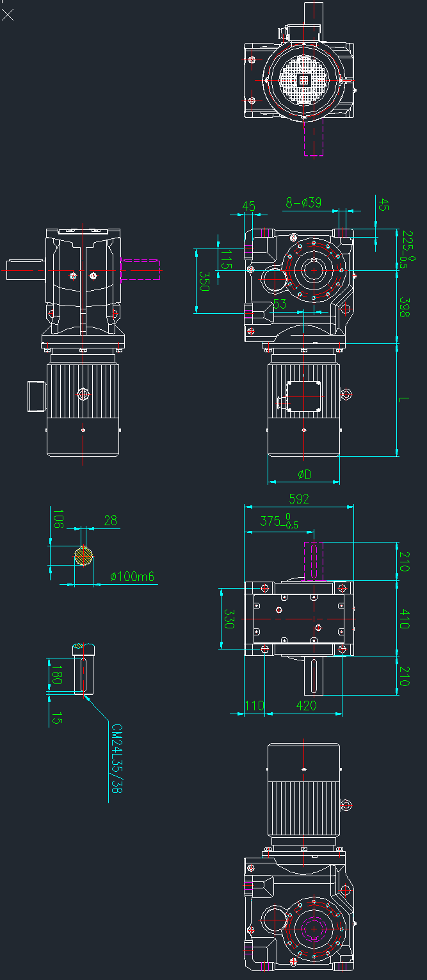Image resolution: width=427 pixels, height=980 pixels.
Task: Select the 410 housing width dimension
Action: coord(404,619)
